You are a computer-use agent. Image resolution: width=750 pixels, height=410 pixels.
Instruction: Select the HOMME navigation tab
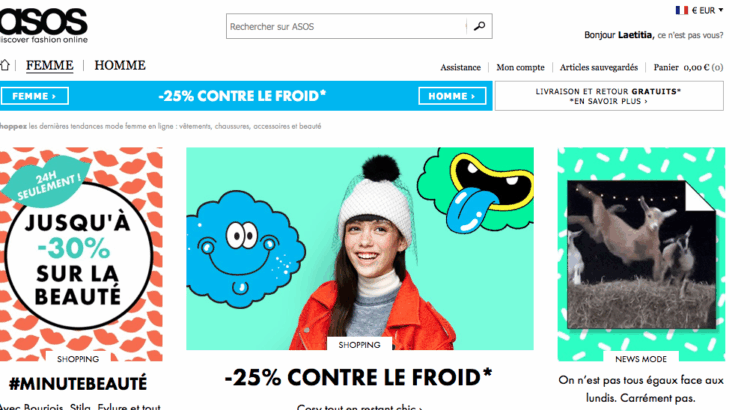tap(120, 65)
